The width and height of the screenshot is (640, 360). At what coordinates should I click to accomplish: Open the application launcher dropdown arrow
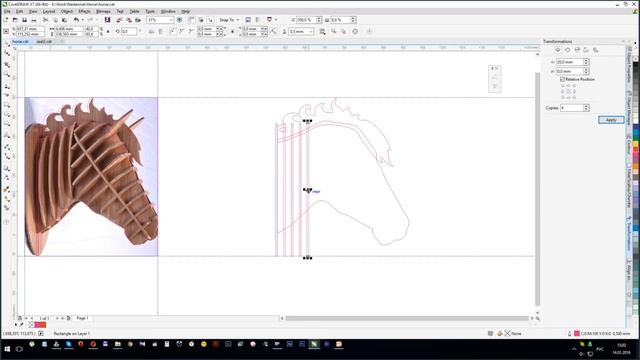(276, 20)
